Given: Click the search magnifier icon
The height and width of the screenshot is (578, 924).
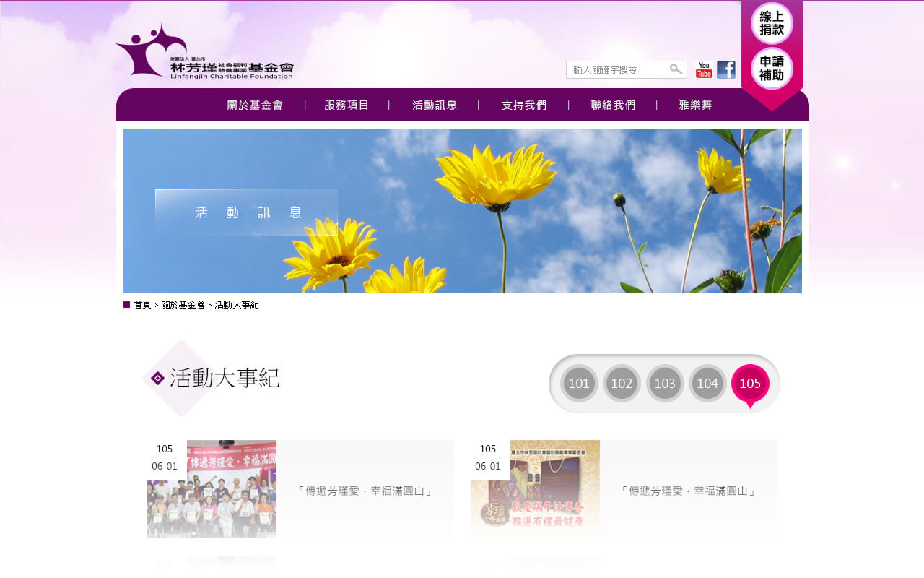Looking at the screenshot, I should click(676, 69).
